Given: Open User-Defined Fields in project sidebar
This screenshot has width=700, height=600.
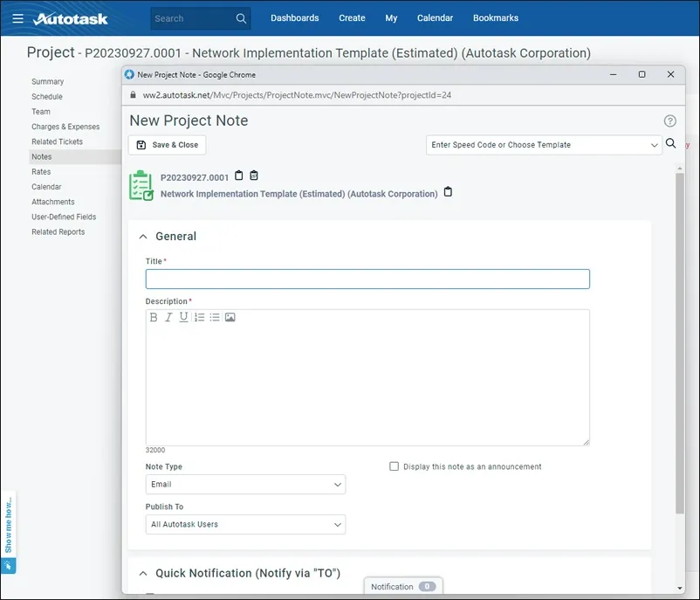Looking at the screenshot, I should coord(64,217).
